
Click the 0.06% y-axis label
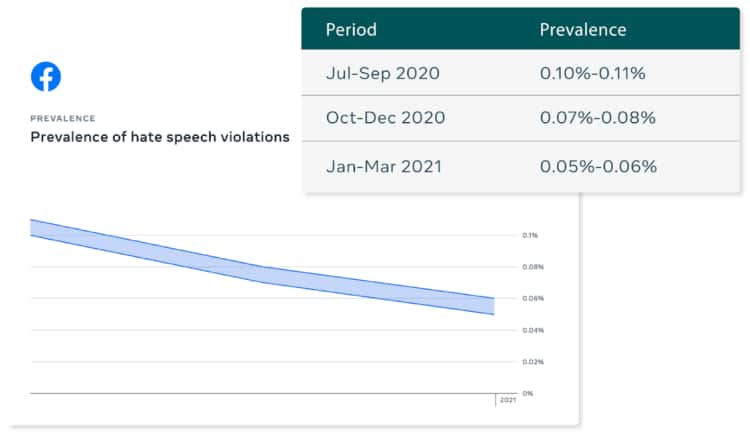532,298
